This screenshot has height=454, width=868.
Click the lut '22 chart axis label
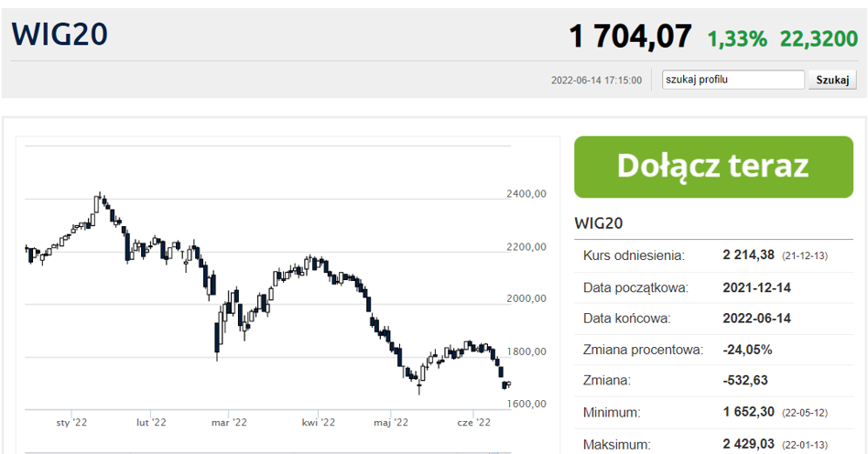[151, 423]
